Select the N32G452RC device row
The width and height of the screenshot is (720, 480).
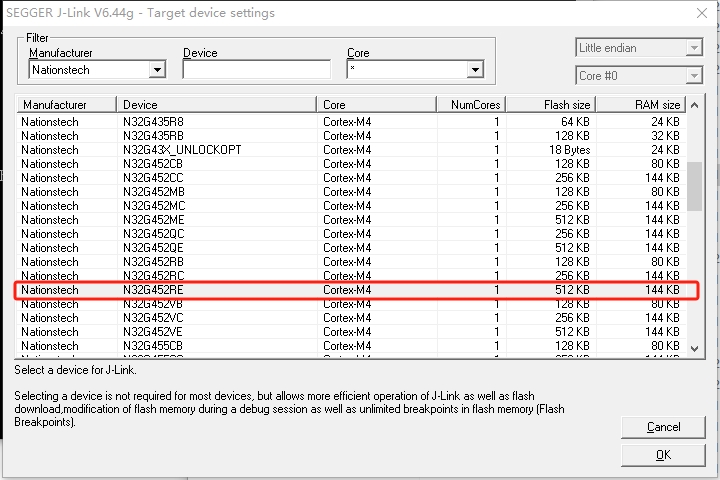click(352, 276)
